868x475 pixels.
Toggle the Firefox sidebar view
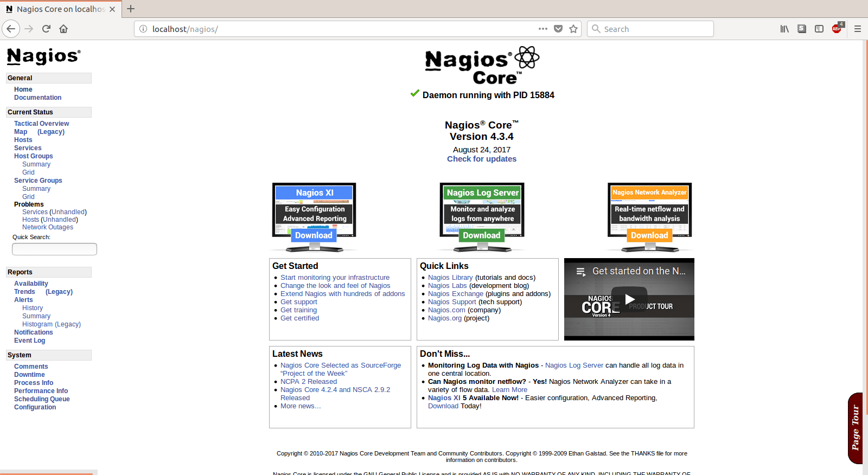819,29
